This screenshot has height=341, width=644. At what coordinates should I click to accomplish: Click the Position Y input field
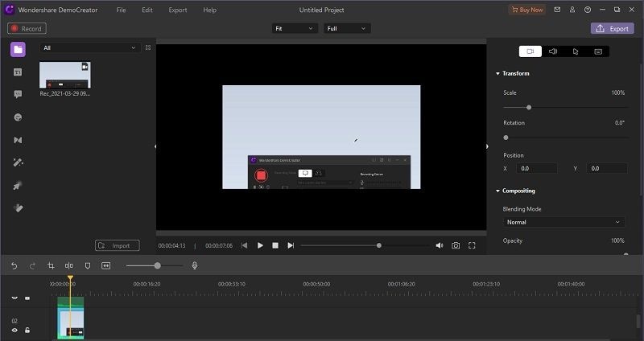[609, 168]
